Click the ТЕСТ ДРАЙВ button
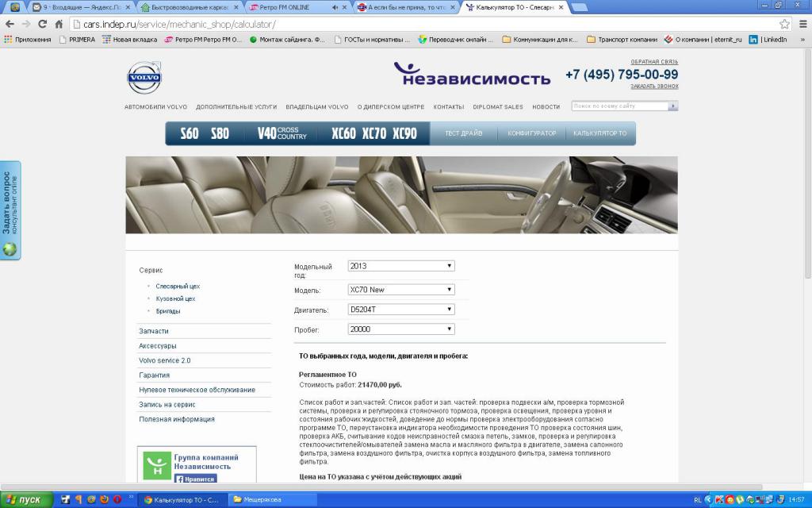Viewport: 812px width, 508px height. click(463, 133)
